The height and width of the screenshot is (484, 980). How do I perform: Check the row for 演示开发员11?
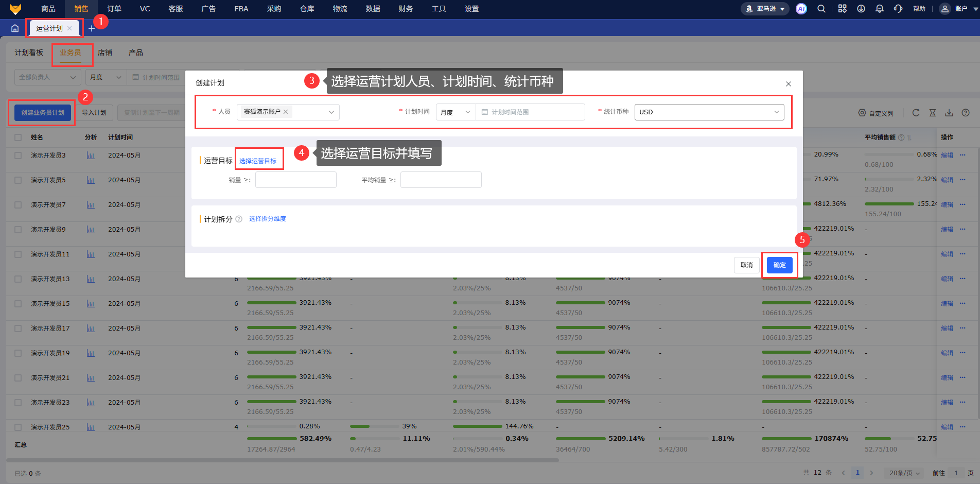[x=18, y=254]
